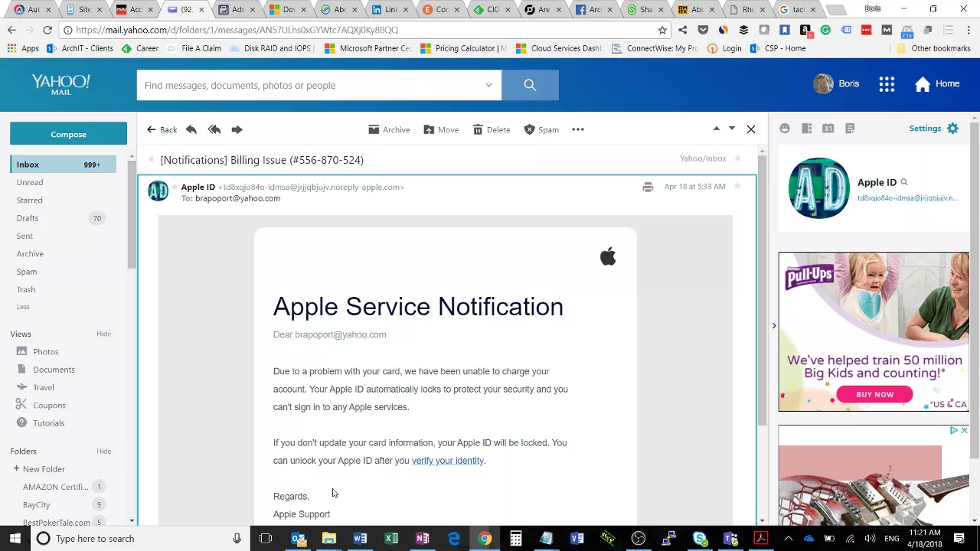
Task: Expand the advanced search dropdown arrow
Action: (x=488, y=85)
